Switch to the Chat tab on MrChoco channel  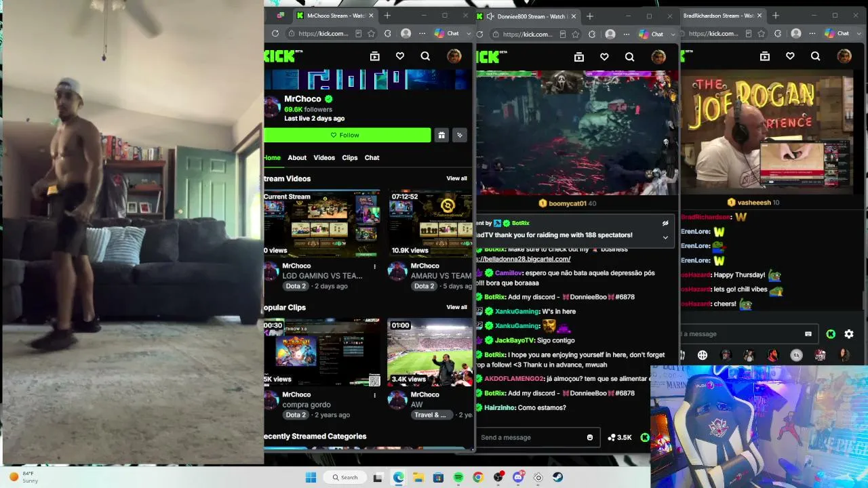[x=372, y=158]
